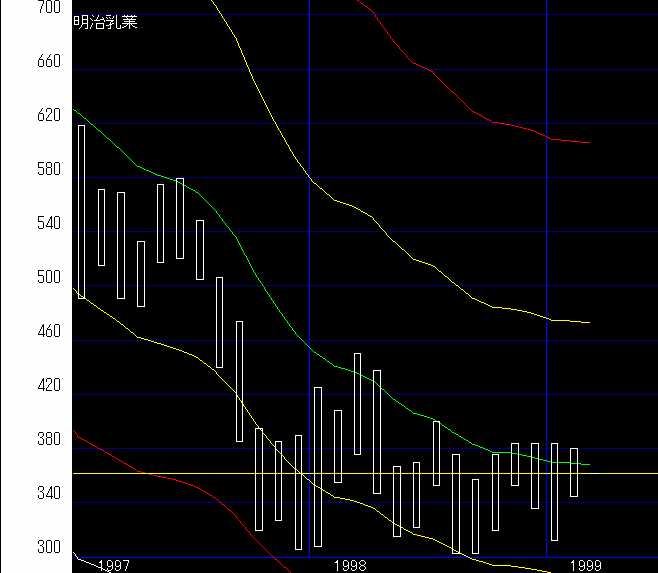This screenshot has width=658, height=573.
Task: Click the 300 price axis label
Action: (20, 548)
